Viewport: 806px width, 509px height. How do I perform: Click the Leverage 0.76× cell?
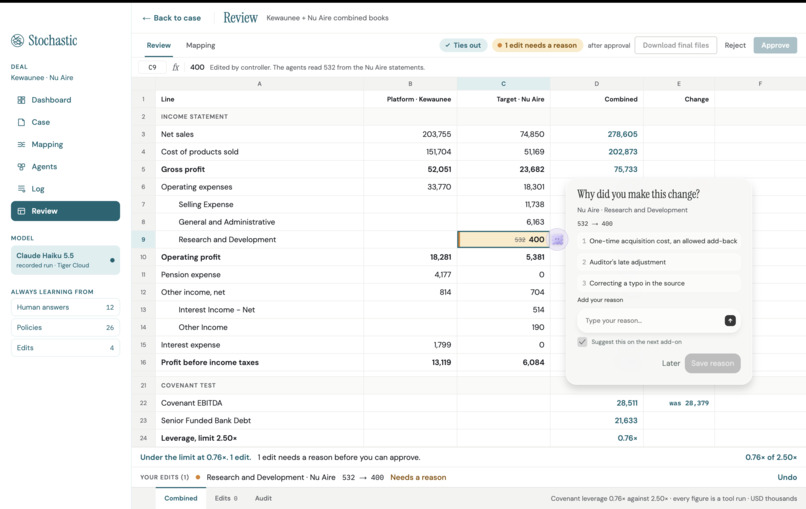627,438
